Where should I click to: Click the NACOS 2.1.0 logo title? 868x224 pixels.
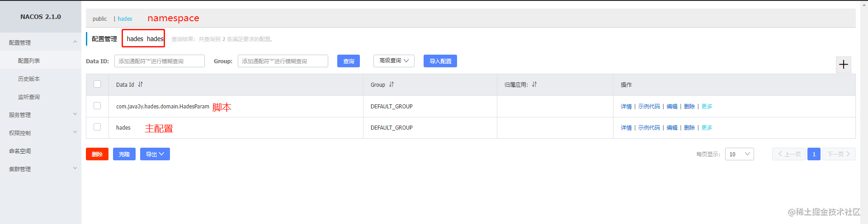click(41, 17)
